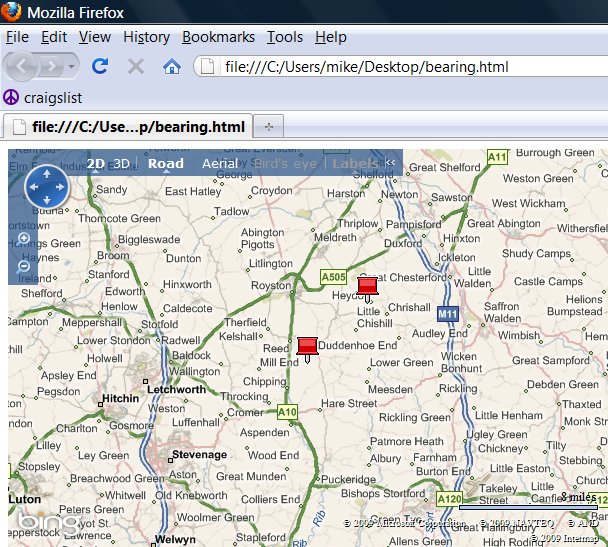Click the Saffron Walden label
This screenshot has height=547, width=608.
[x=502, y=312]
